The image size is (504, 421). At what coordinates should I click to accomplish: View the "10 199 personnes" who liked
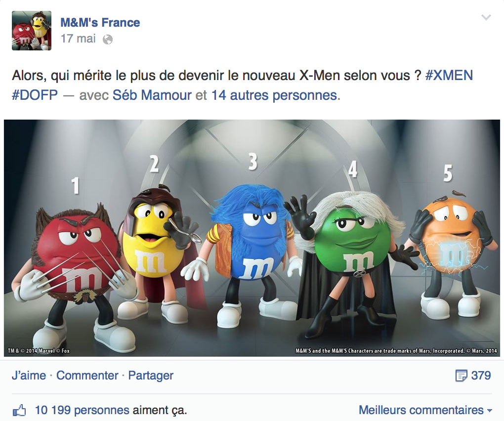point(82,410)
